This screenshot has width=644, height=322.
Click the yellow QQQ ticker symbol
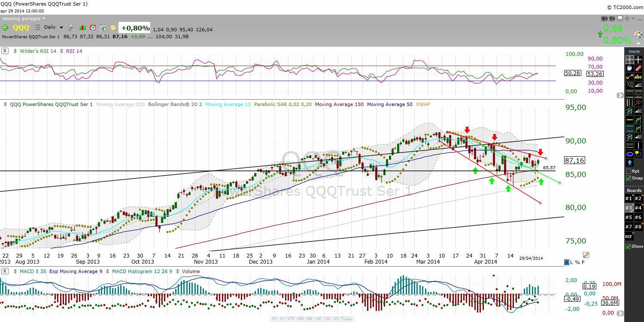pyautogui.click(x=21, y=27)
